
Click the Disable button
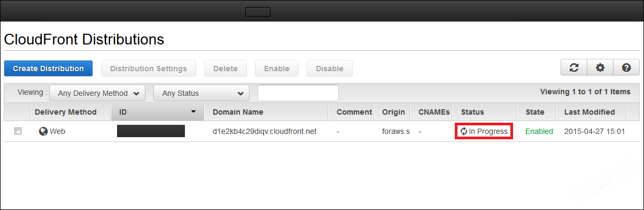coord(330,69)
